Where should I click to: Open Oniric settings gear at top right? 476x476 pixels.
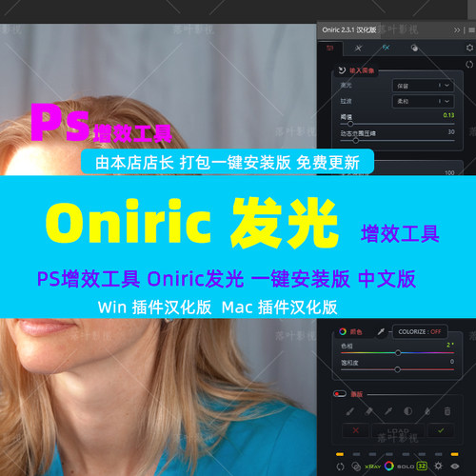(469, 48)
